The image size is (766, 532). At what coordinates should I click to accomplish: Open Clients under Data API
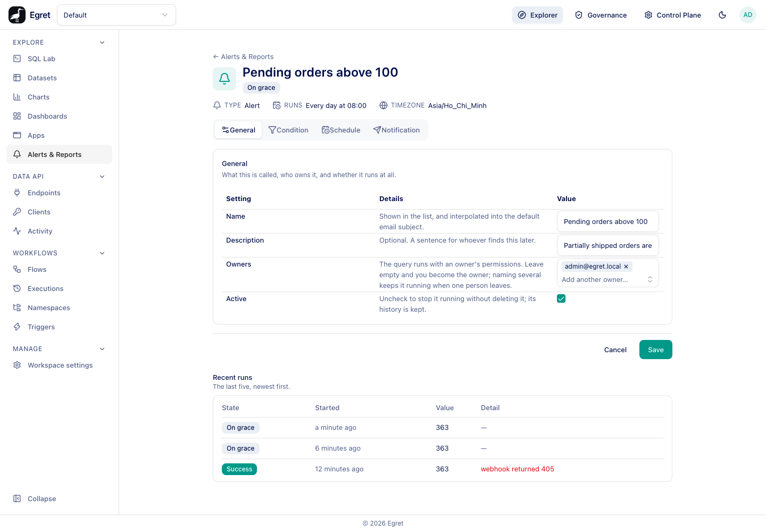[59, 212]
